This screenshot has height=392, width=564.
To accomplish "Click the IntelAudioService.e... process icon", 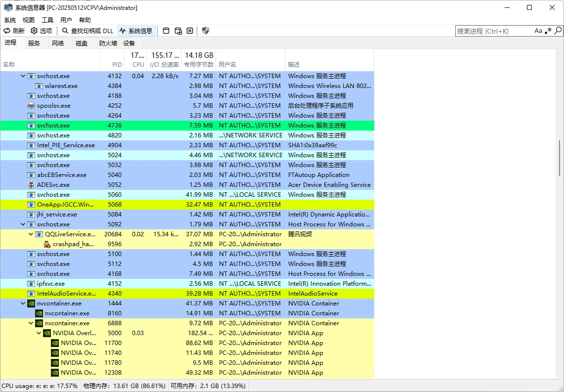I will pos(31,294).
